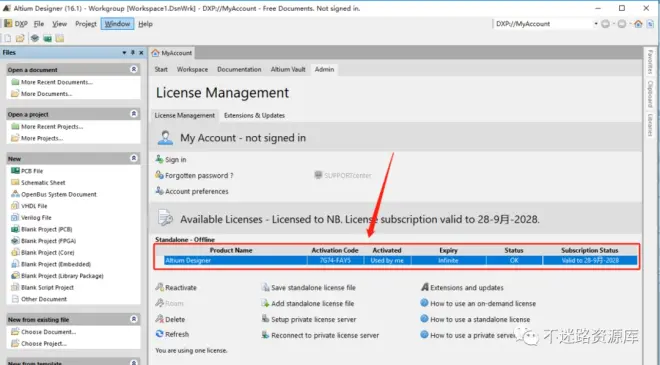
Task: Click More Projects link
Action: click(42, 139)
